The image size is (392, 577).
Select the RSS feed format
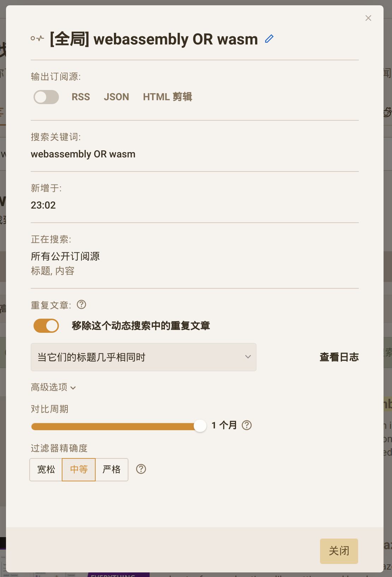point(81,97)
